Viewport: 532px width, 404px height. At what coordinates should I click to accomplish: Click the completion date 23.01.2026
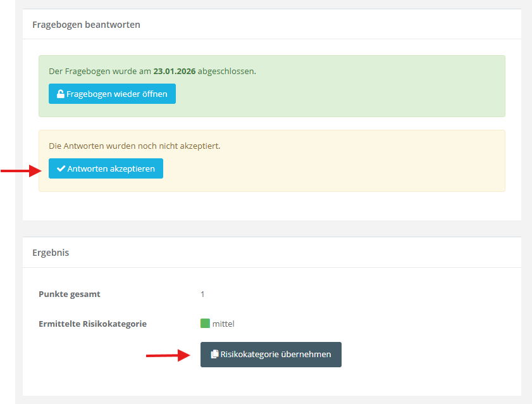point(175,71)
